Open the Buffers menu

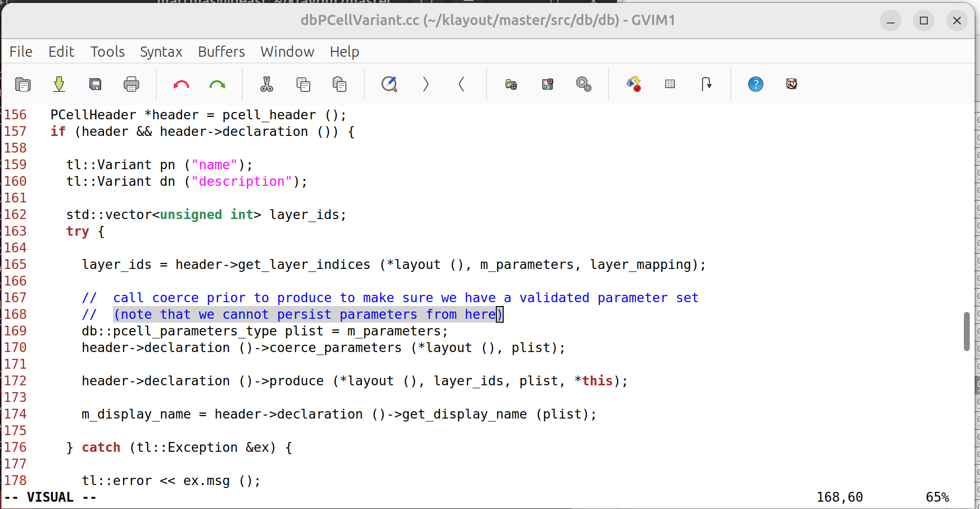click(221, 52)
